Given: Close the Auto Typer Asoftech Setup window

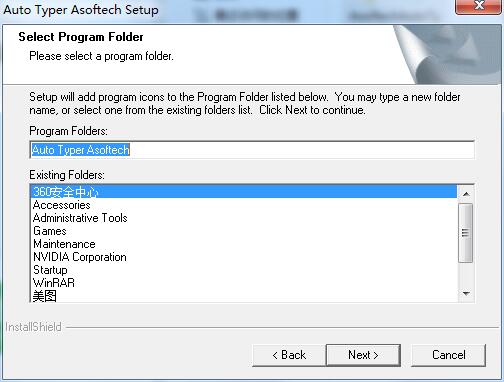Looking at the screenshot, I should [479, 7].
